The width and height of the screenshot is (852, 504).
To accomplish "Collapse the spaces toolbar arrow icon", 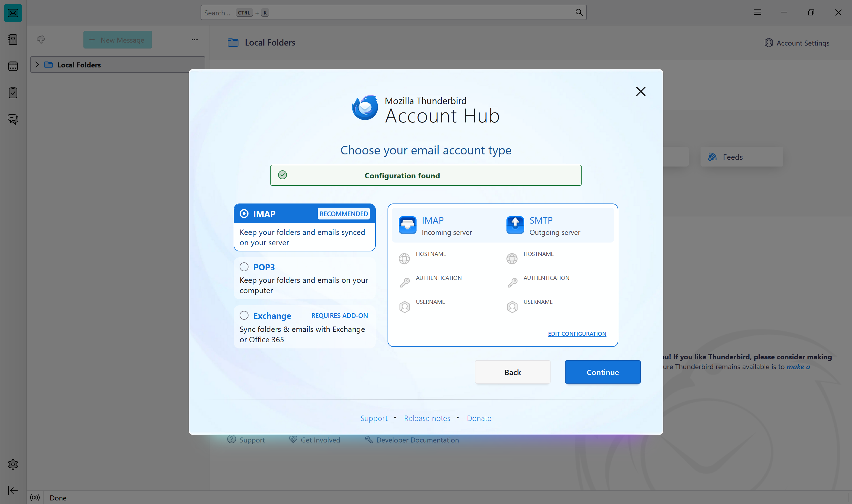I will [x=13, y=490].
